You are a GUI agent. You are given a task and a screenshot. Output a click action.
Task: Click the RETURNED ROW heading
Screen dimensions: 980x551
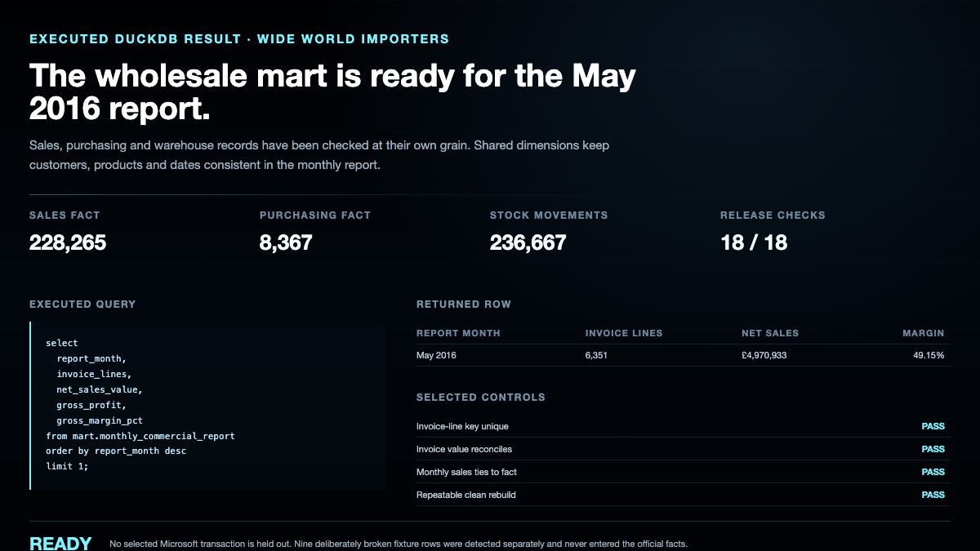pos(464,304)
